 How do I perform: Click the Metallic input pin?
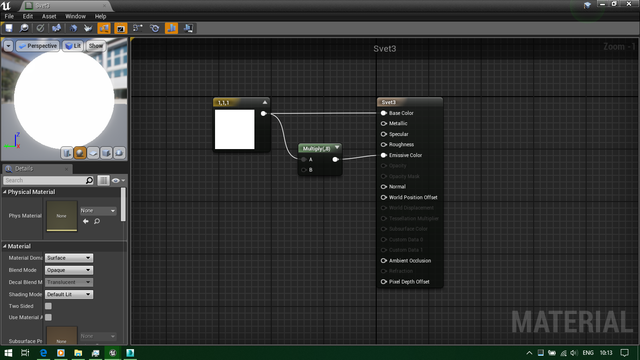[x=384, y=123]
